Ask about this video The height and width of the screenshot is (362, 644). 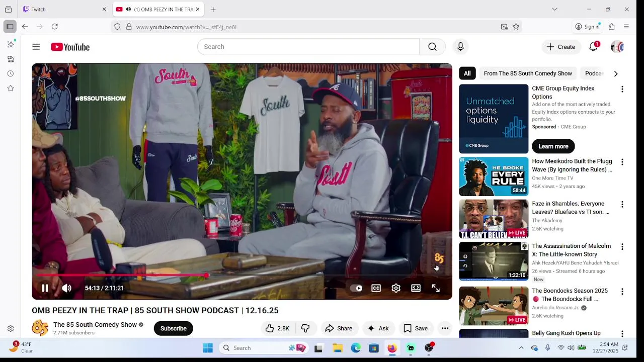tap(378, 328)
